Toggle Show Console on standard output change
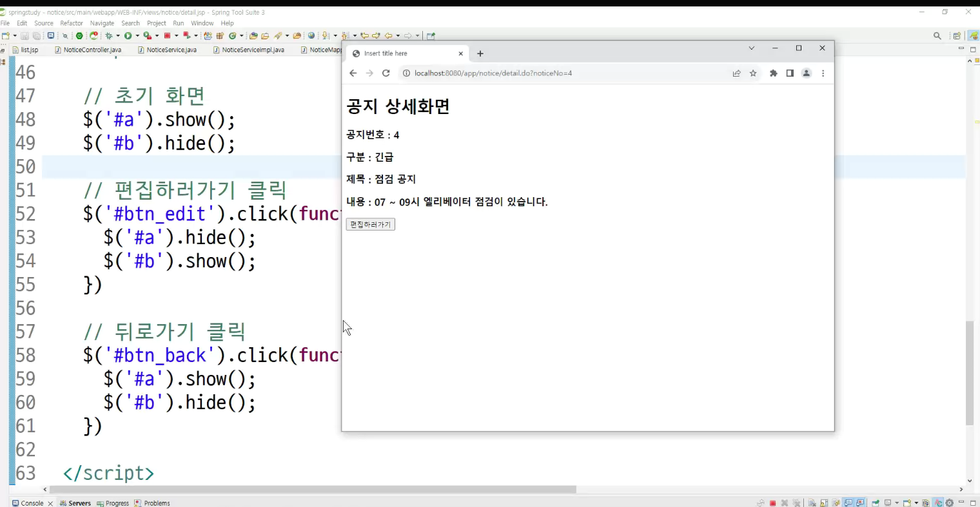Viewport: 980px width, 507px height. click(x=848, y=503)
